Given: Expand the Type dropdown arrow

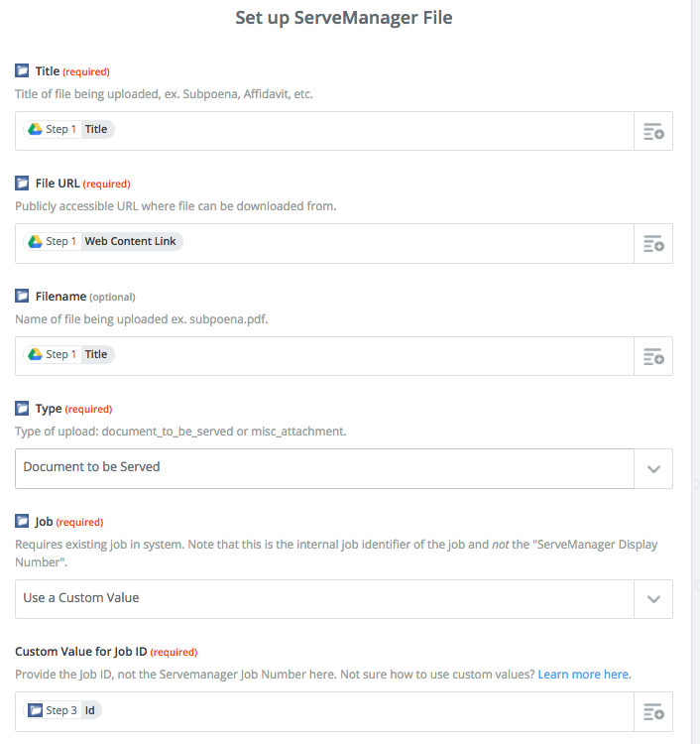Looking at the screenshot, I should coord(652,469).
